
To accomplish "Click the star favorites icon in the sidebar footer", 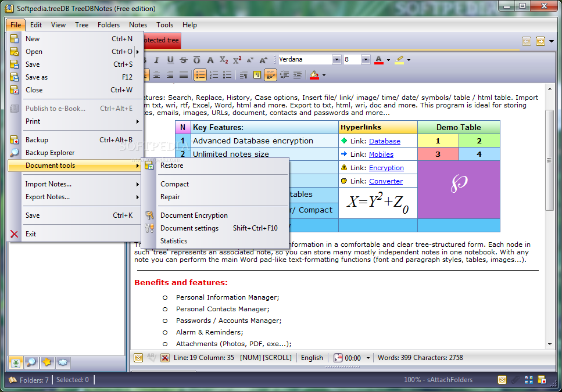I will click(x=47, y=362).
